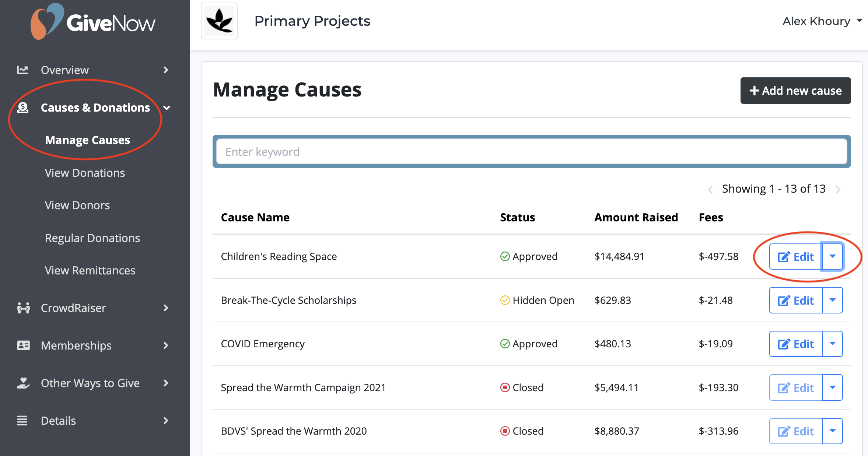Click the Add new cause button
This screenshot has height=456, width=868.
[795, 91]
